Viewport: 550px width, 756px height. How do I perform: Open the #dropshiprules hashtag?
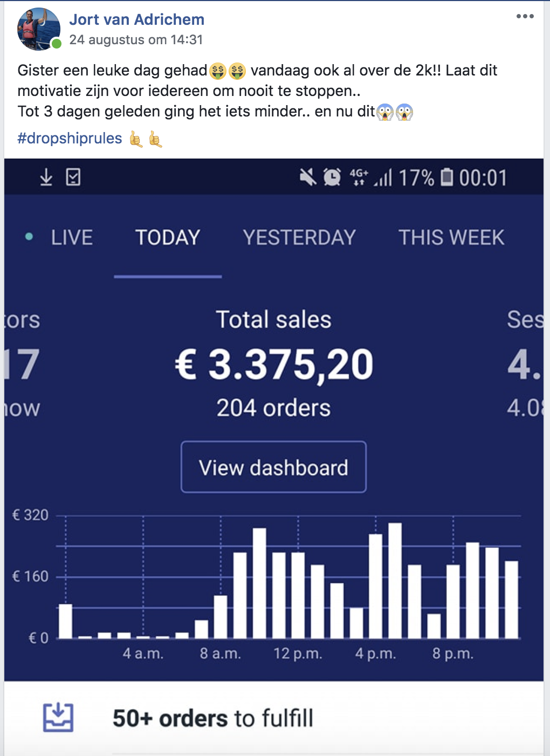pos(70,139)
